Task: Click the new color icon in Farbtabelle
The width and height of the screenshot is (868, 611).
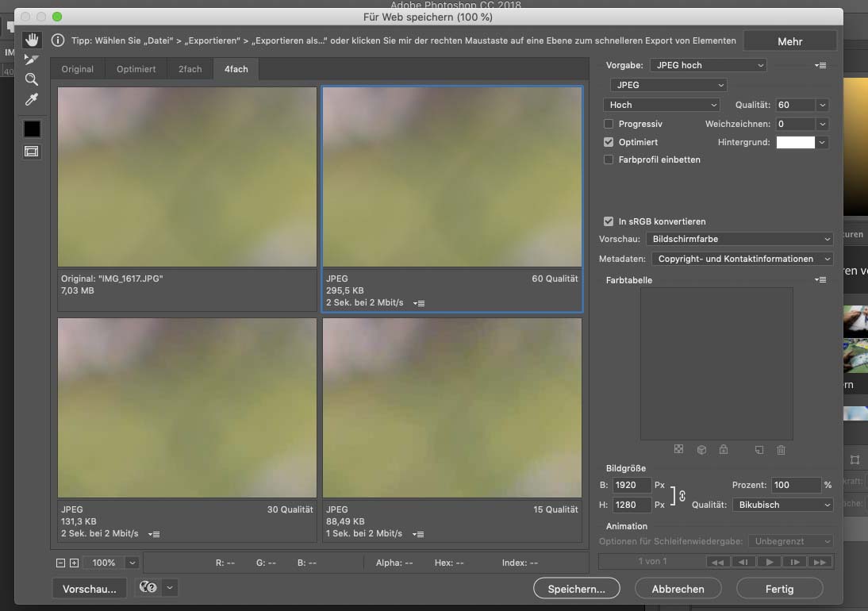Action: click(x=759, y=449)
